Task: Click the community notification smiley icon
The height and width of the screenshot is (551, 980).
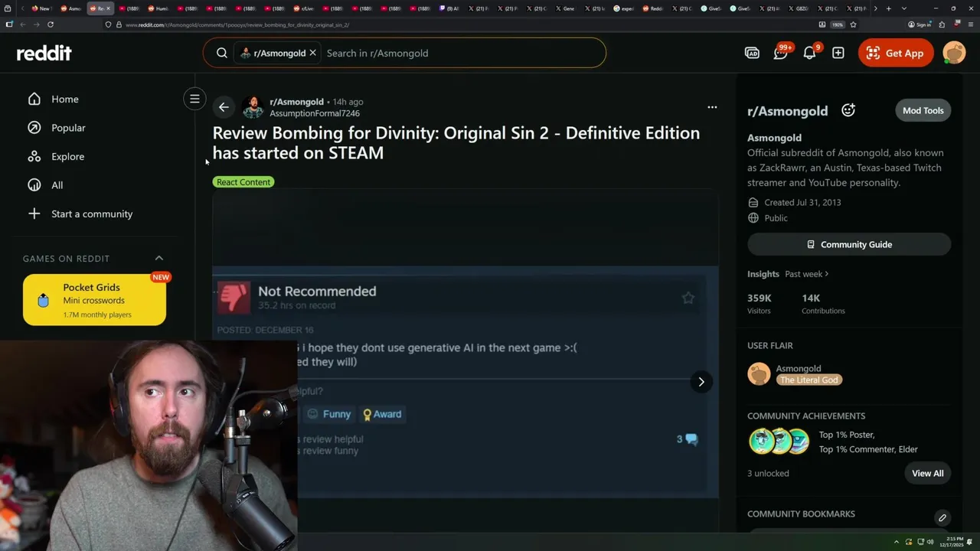Action: coord(848,110)
